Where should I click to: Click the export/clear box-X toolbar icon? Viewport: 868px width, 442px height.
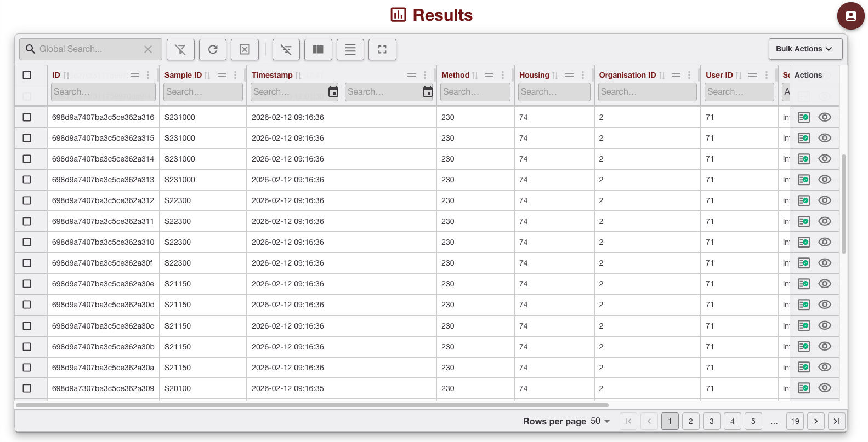[x=245, y=49]
